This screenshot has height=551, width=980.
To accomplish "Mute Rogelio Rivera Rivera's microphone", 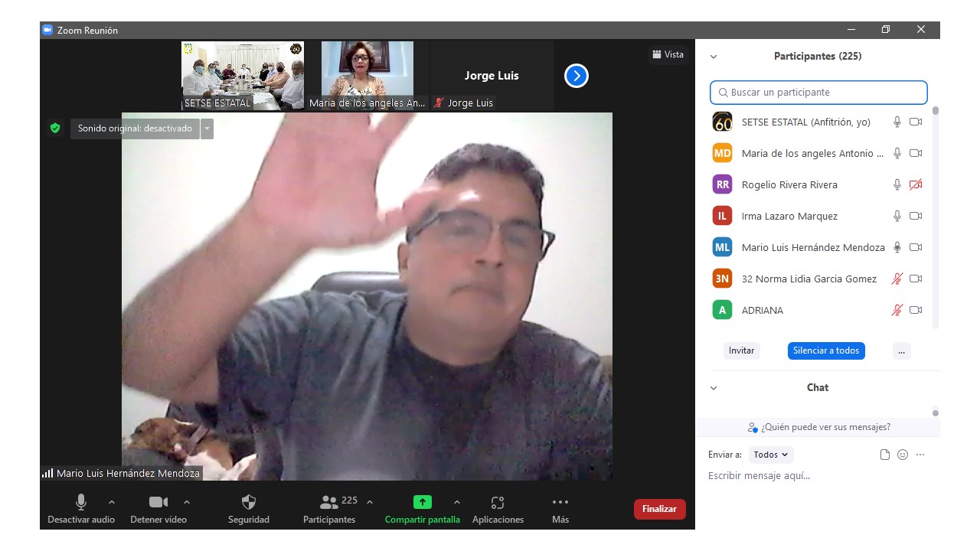I will tap(897, 184).
